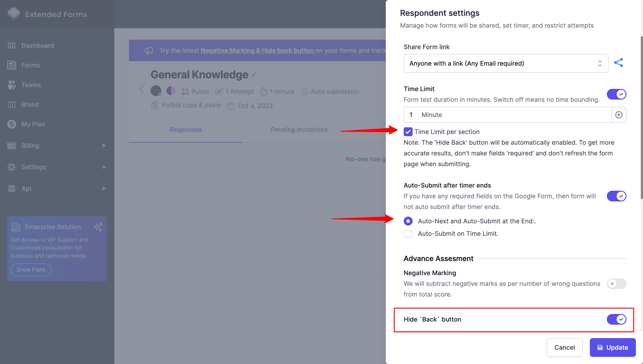Select the Share Form link dropdown
Screen dimensions: 643x364
(x=505, y=63)
